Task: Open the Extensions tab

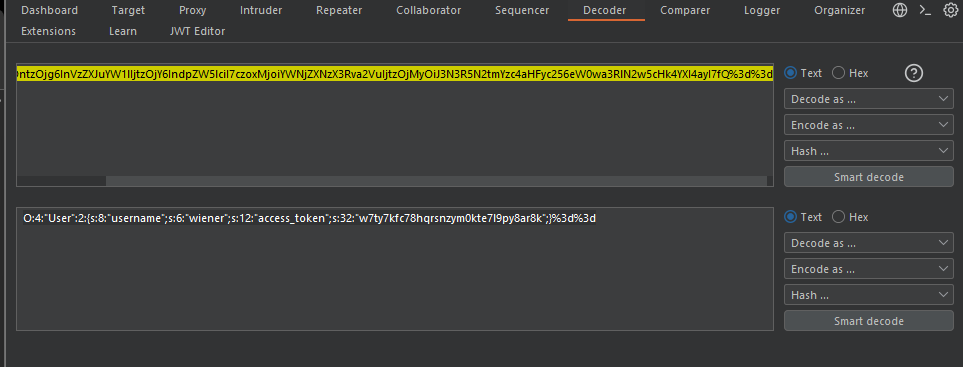Action: pos(49,31)
